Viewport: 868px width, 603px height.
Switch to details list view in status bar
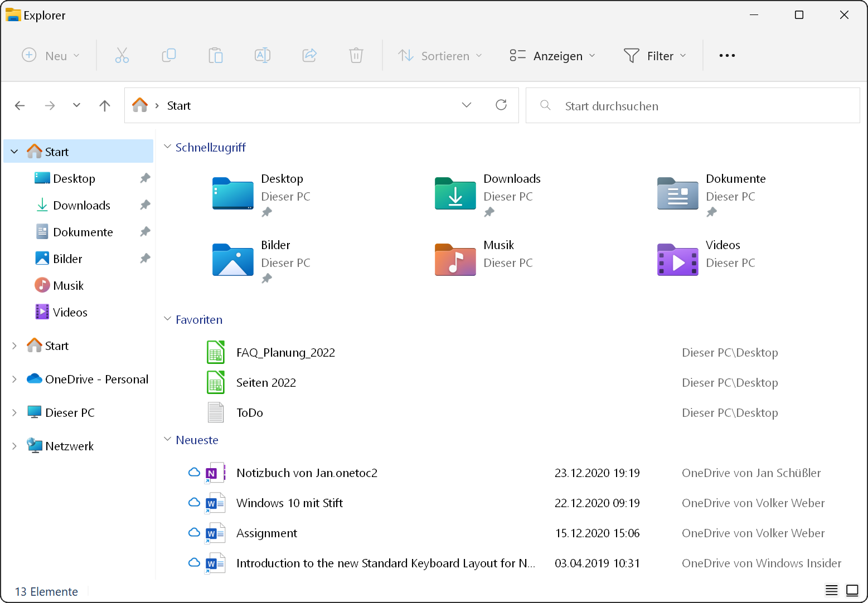point(831,590)
